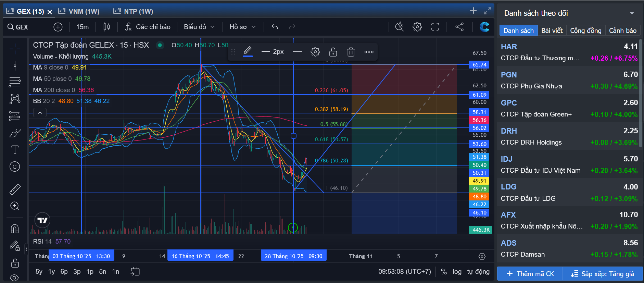Lock the selected drawing
644x283 pixels.
[x=333, y=52]
